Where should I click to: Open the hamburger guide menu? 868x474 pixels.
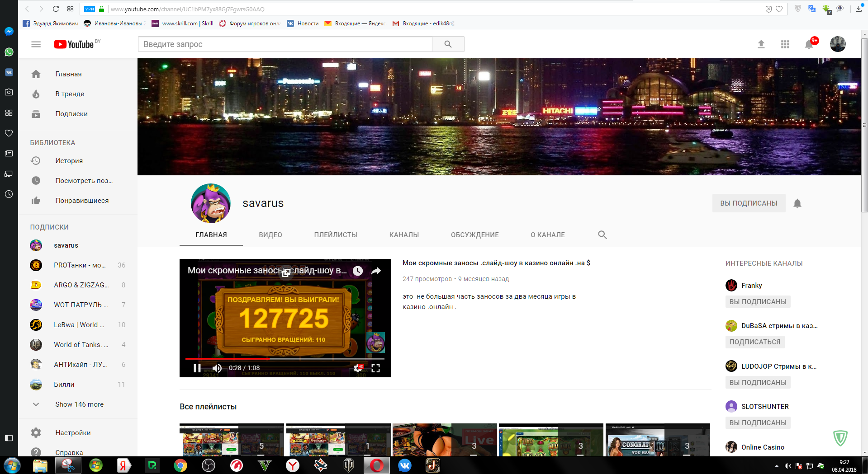coord(36,44)
